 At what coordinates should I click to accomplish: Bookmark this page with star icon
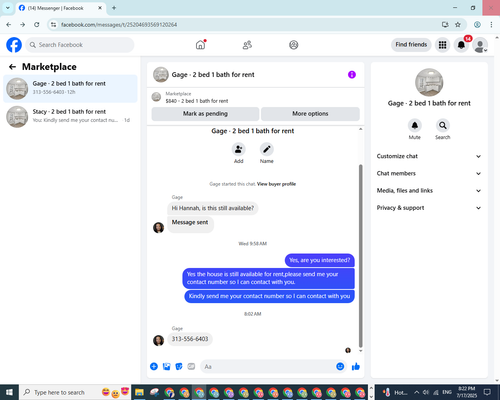[x=458, y=25]
